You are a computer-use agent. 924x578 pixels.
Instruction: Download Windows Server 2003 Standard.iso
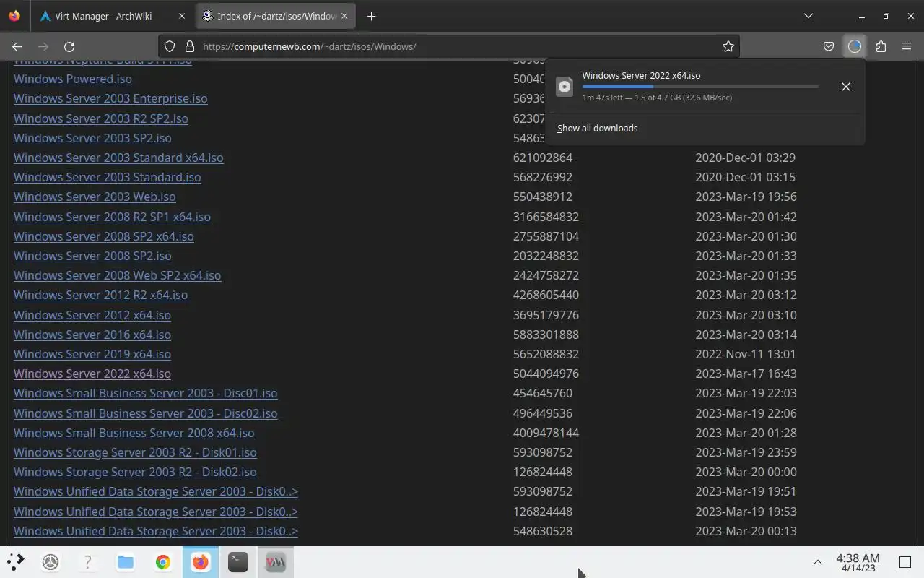[x=108, y=177]
